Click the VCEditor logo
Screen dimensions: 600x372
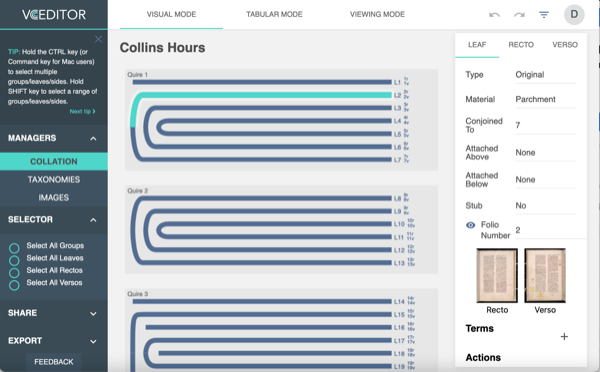[x=54, y=15]
